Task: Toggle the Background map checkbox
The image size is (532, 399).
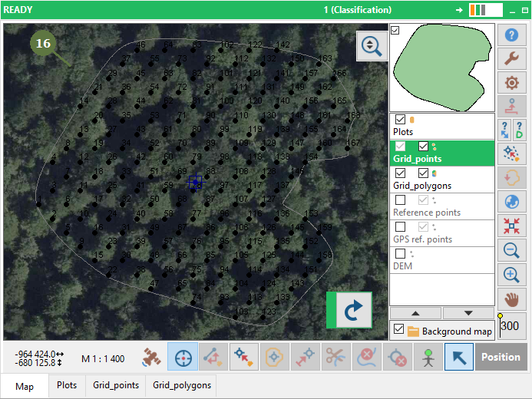Action: [398, 330]
